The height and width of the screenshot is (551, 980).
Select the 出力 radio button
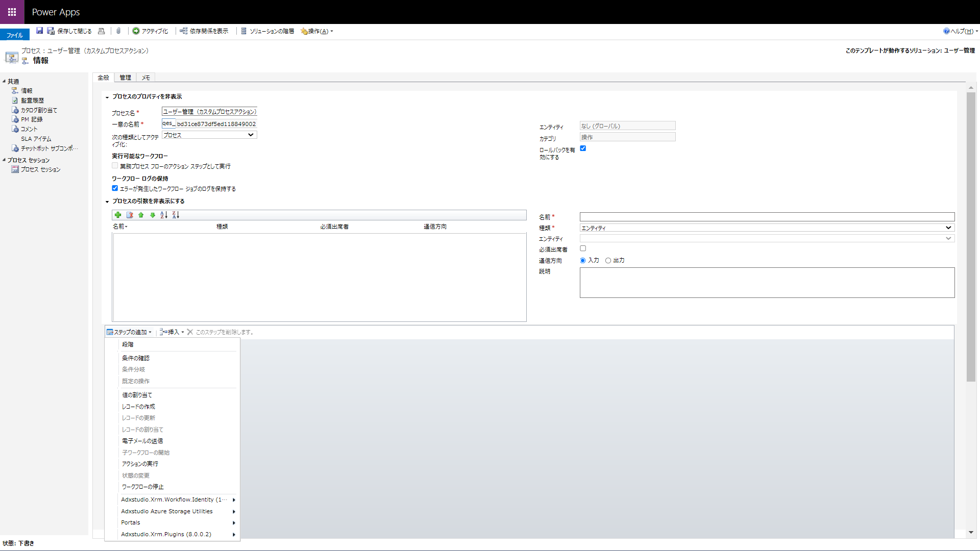click(x=608, y=261)
